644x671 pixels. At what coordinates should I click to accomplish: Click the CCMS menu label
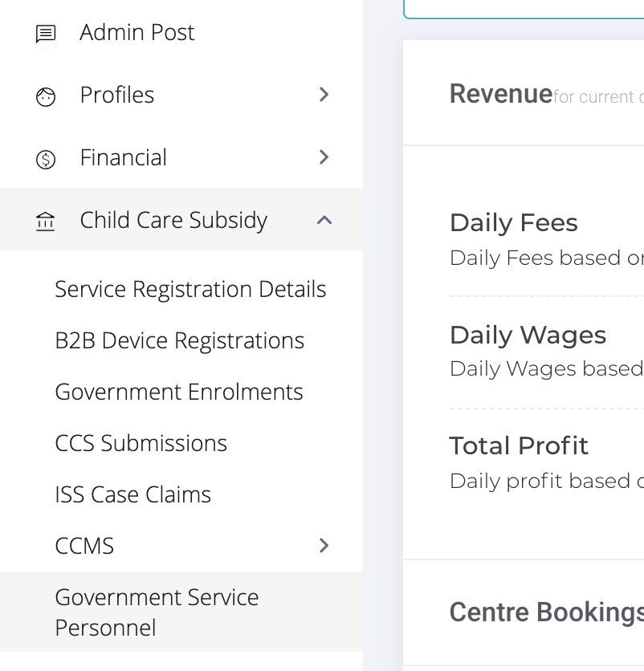tap(84, 546)
